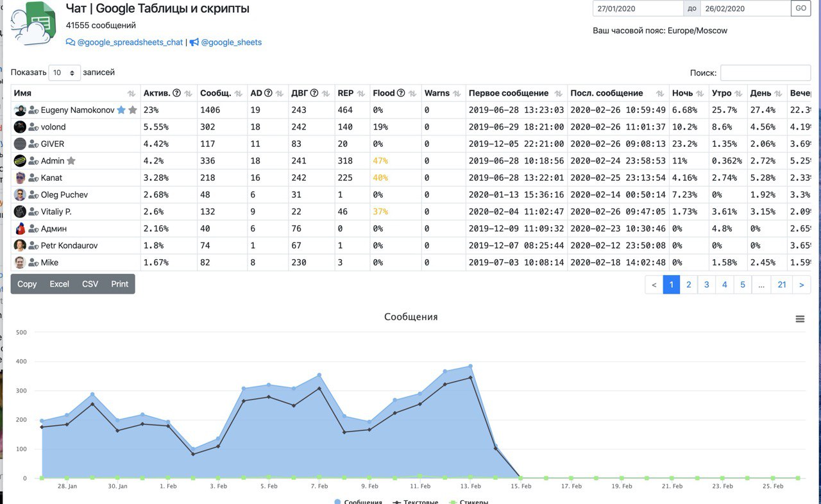This screenshot has width=821, height=504.
Task: Click Vitaliy P.'s avatar
Action: (x=20, y=212)
